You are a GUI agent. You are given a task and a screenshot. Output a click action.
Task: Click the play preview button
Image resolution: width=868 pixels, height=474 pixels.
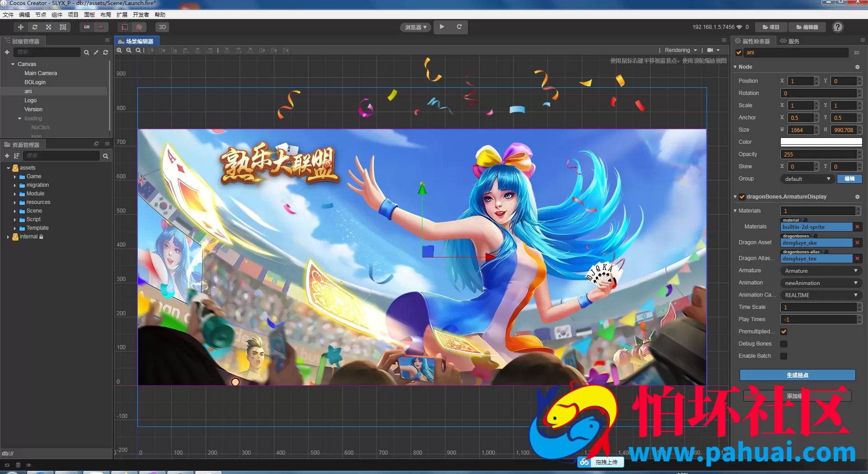coord(442,27)
